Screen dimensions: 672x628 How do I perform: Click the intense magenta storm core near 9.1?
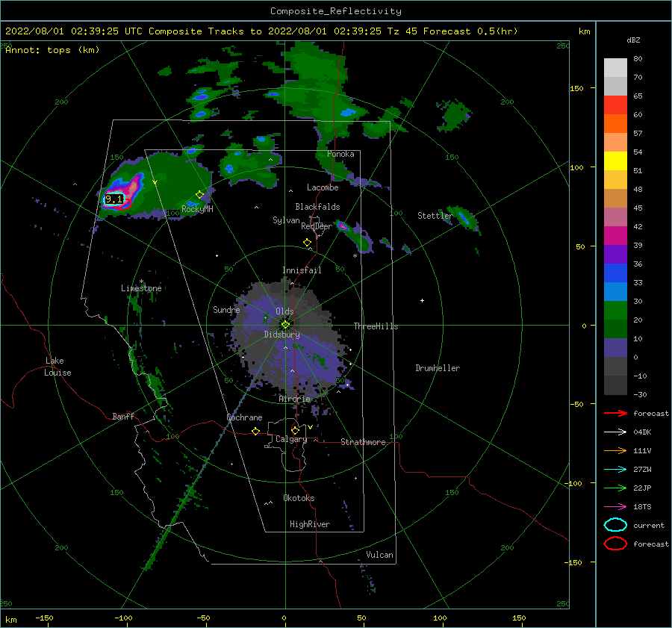[131, 190]
